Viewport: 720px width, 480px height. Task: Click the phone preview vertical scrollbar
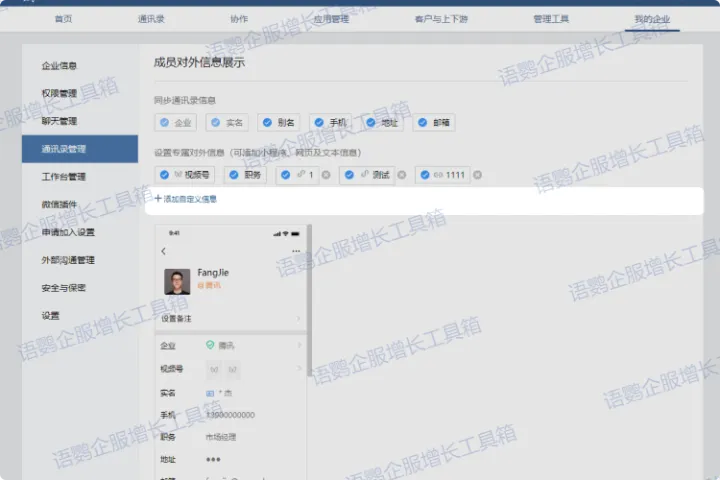(x=310, y=300)
